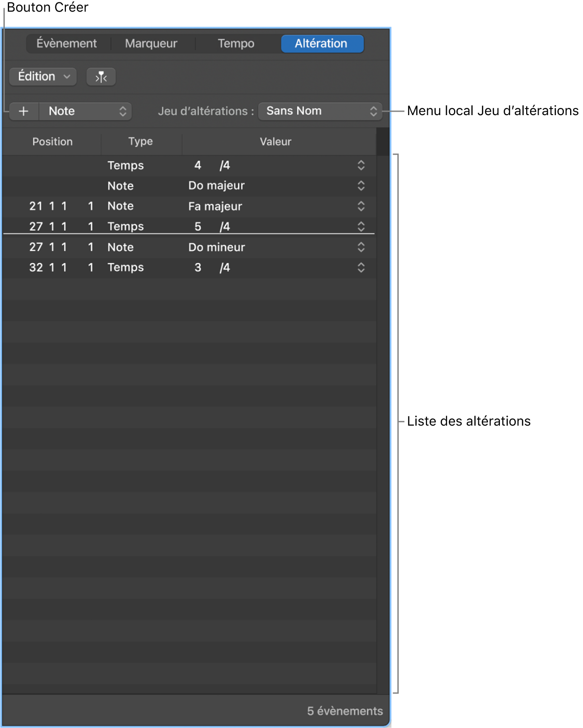Switch to the Marqueur tab
Screen dimensions: 583x728
(x=151, y=43)
